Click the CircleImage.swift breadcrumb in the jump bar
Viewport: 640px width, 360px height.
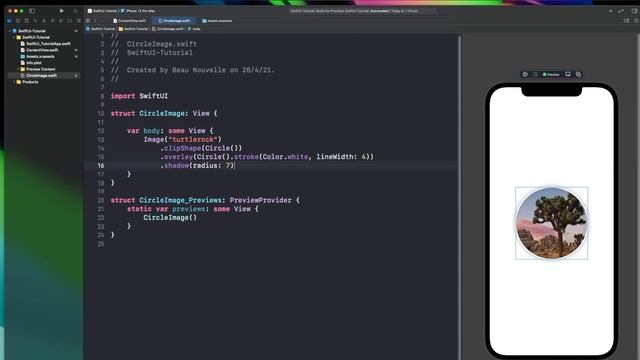[x=168, y=29]
